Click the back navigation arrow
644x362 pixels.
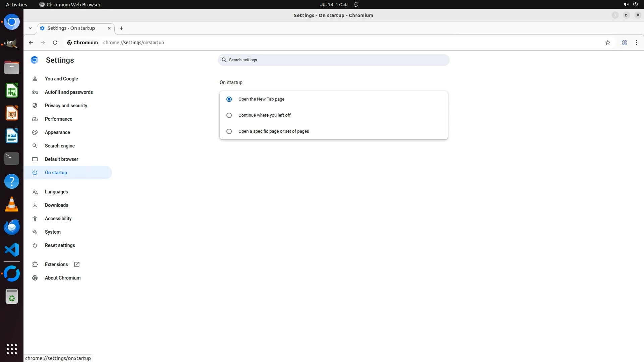pos(31,43)
